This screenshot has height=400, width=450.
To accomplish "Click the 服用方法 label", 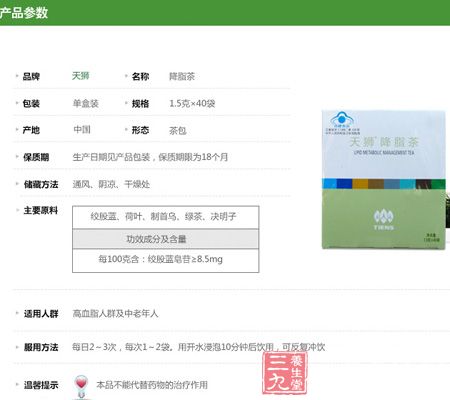I will [41, 347].
